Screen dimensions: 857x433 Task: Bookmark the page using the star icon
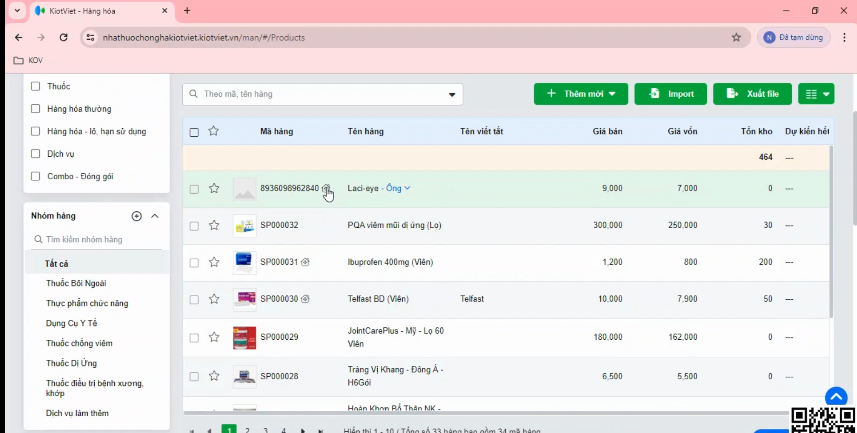point(736,37)
